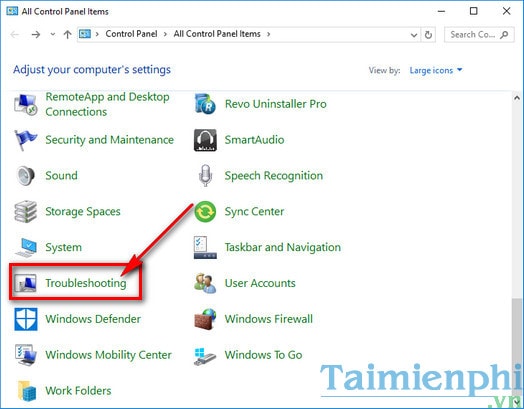This screenshot has width=524, height=409.
Task: Open the Security and Maintenance link
Action: [x=110, y=140]
